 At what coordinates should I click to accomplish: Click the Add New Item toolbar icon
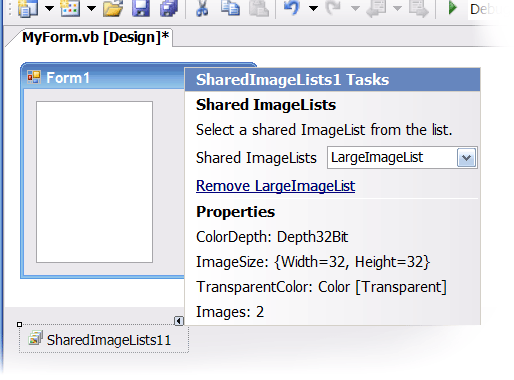(x=70, y=8)
